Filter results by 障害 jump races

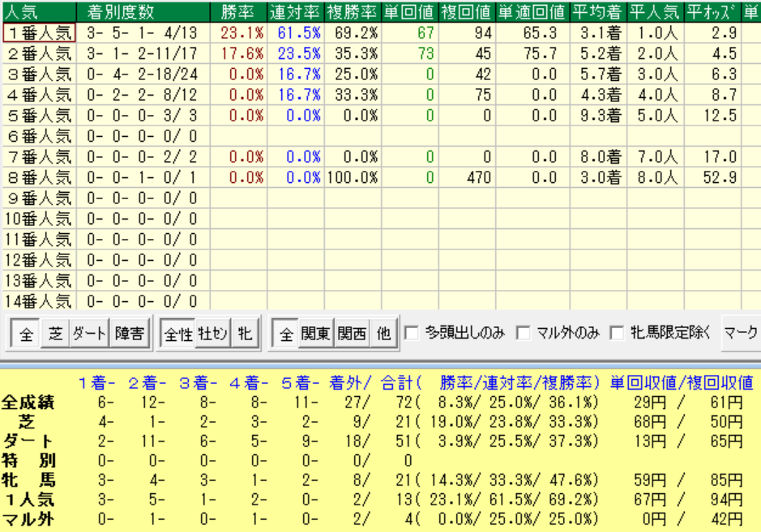[x=130, y=333]
